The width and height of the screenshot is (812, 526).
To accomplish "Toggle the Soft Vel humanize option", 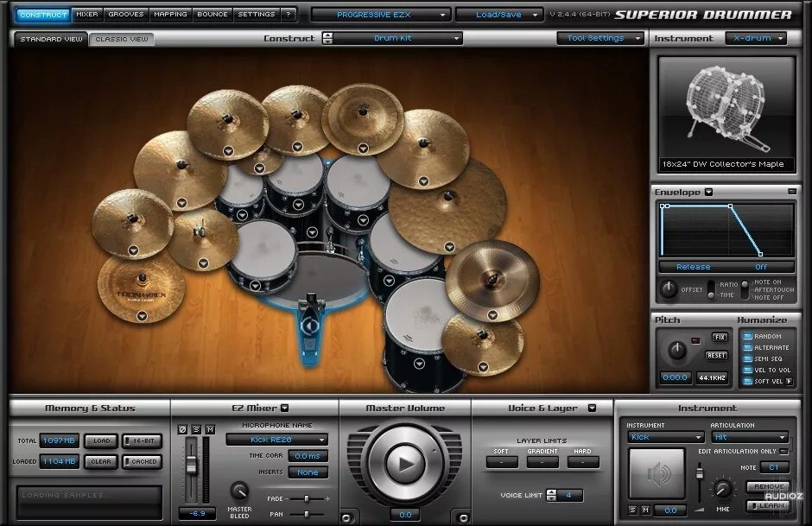I will [x=747, y=381].
